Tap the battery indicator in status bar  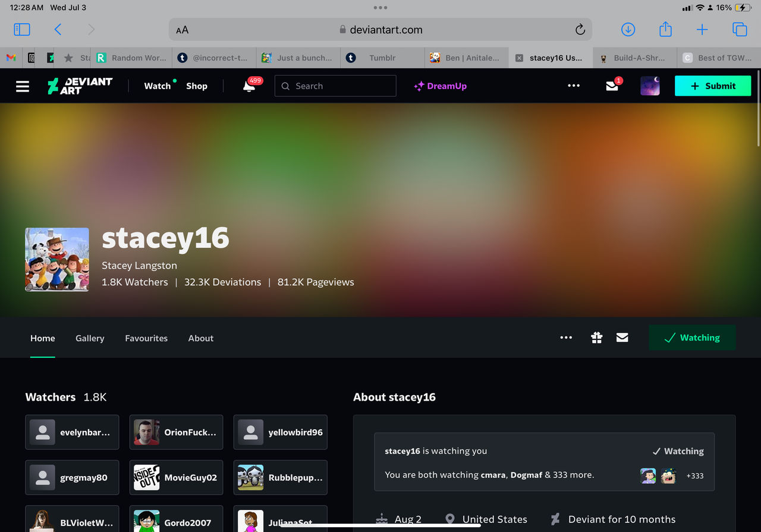[743, 8]
